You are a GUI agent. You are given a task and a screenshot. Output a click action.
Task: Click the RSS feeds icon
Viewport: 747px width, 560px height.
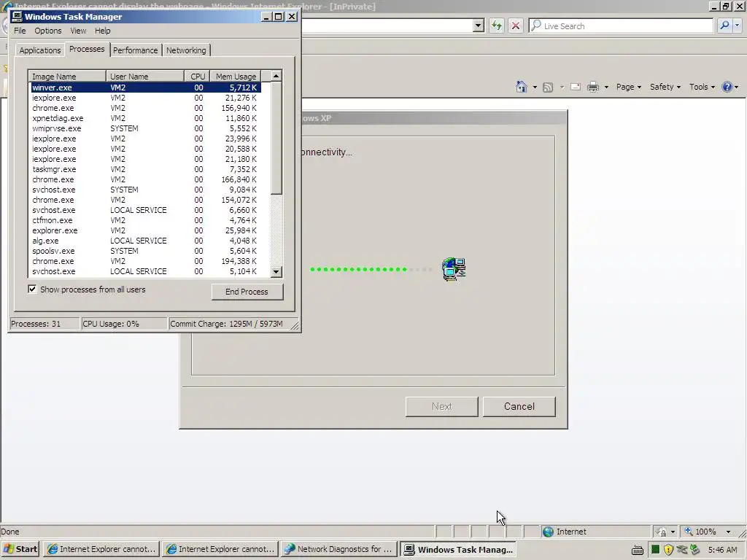tap(548, 87)
